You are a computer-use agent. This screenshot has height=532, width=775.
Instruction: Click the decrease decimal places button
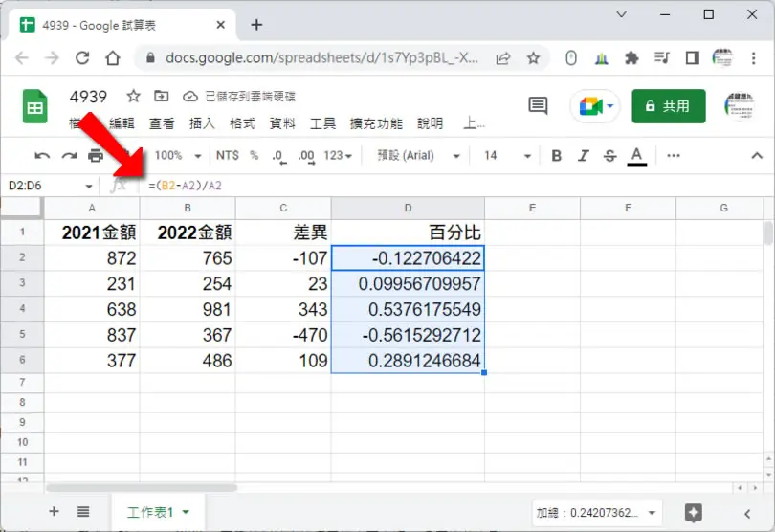point(279,156)
